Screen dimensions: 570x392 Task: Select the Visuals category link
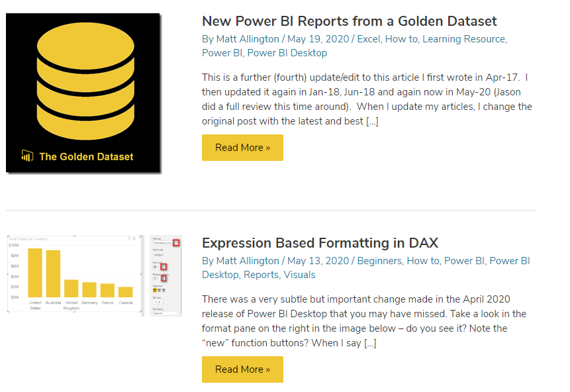301,275
